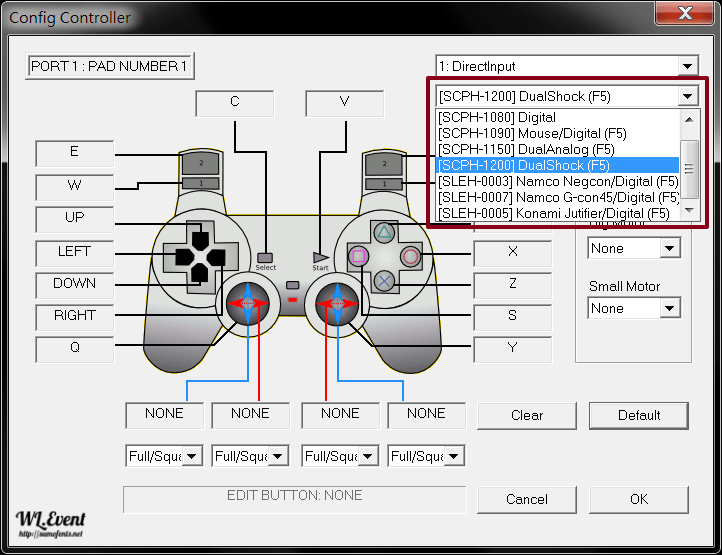Click the left analog stick graphic
Image resolution: width=722 pixels, height=555 pixels.
(x=248, y=303)
